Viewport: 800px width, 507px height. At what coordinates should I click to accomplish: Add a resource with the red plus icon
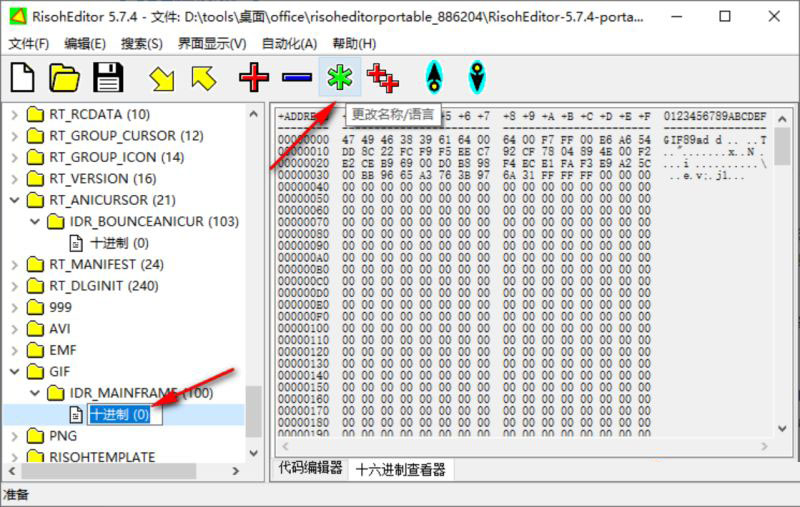pyautogui.click(x=254, y=78)
